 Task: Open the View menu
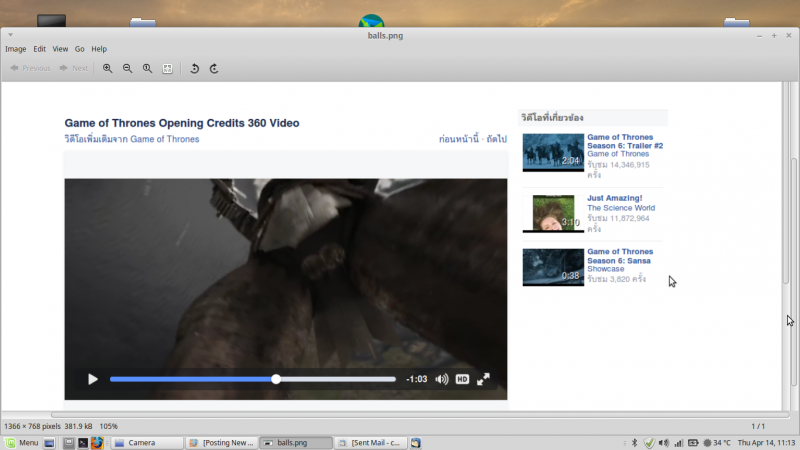(x=60, y=49)
